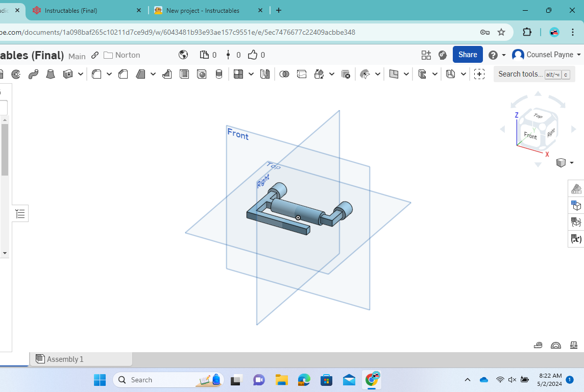Select the Thicken tool
This screenshot has width=584, height=392.
(68, 74)
